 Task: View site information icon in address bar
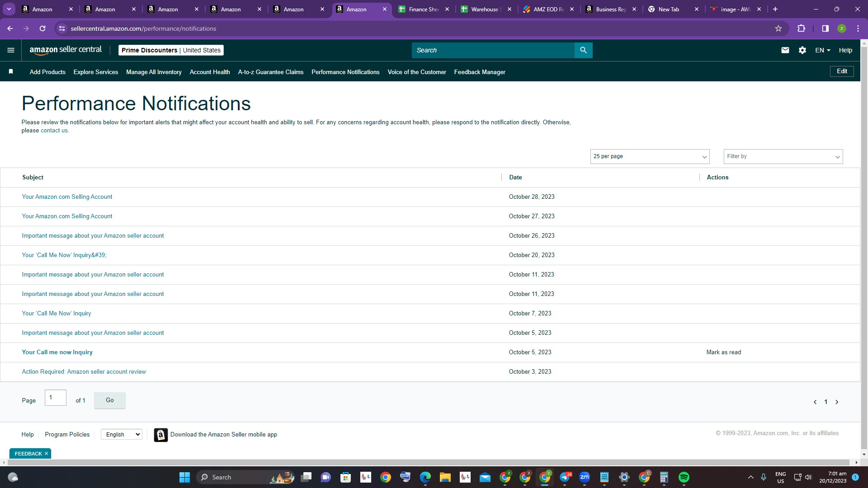click(x=62, y=28)
